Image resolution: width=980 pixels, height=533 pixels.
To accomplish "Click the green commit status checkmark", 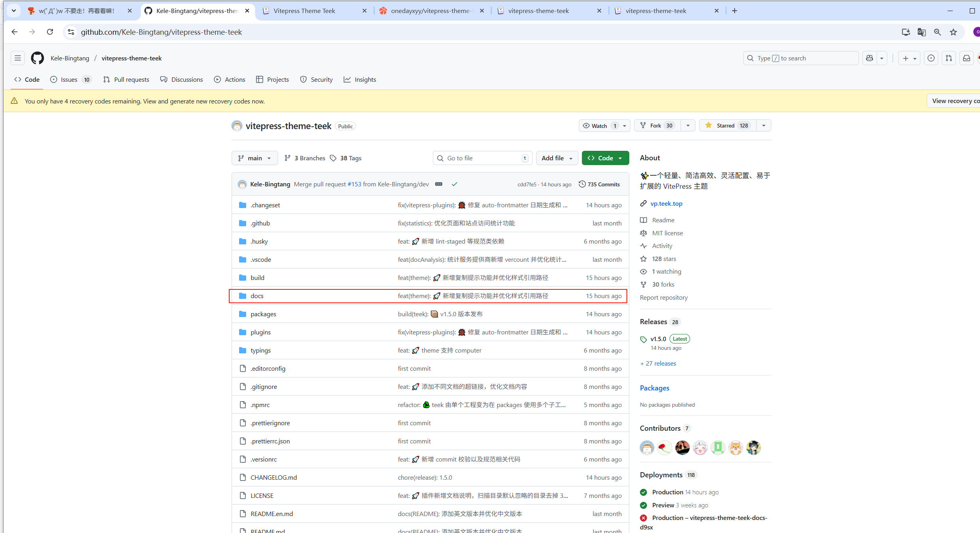I will [454, 184].
